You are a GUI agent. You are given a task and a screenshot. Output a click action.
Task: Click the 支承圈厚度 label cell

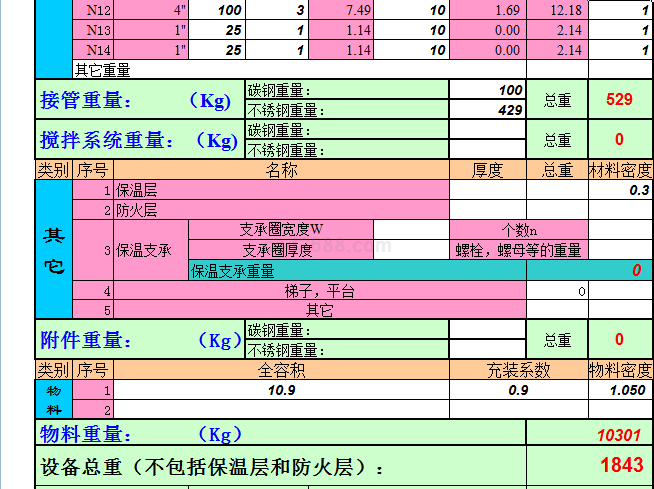281,250
